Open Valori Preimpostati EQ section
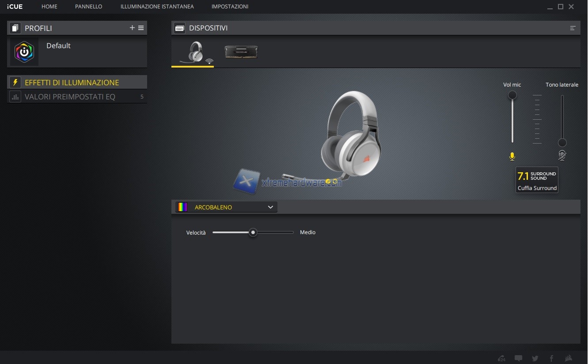Viewport: 588px width, 364px height. pos(70,97)
